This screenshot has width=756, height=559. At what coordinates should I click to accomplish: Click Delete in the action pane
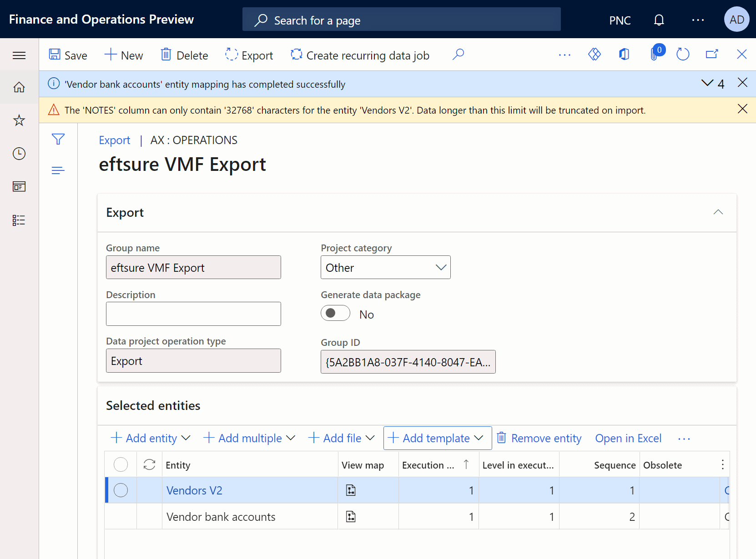(184, 55)
